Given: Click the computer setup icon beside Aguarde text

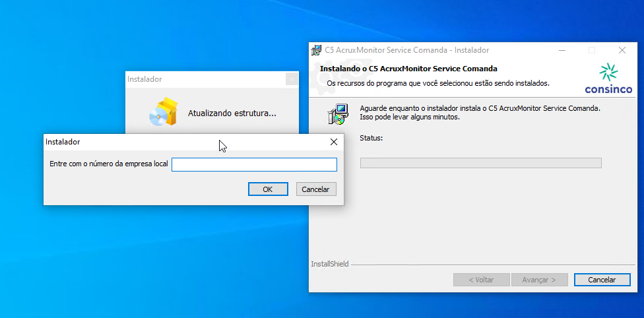Looking at the screenshot, I should point(338,113).
